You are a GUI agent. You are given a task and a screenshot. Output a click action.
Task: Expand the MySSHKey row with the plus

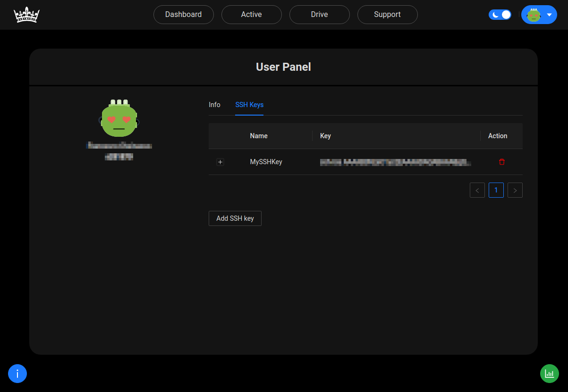tap(220, 162)
